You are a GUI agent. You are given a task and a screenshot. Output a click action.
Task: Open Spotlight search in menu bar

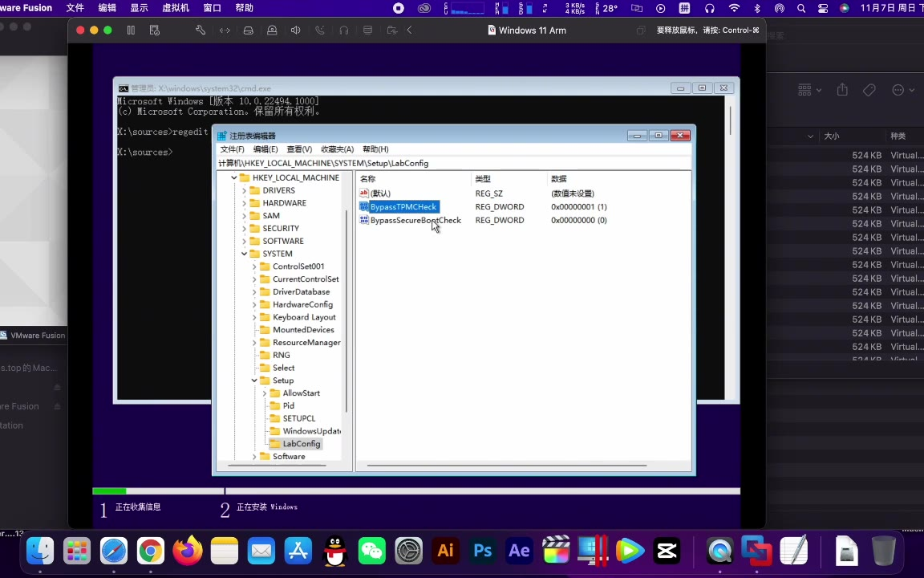800,8
